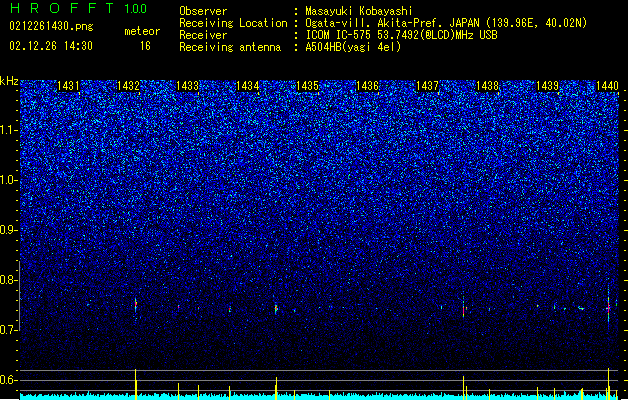The width and height of the screenshot is (629, 400).
Task: Click the 1436 time axis marker
Action: tap(367, 85)
